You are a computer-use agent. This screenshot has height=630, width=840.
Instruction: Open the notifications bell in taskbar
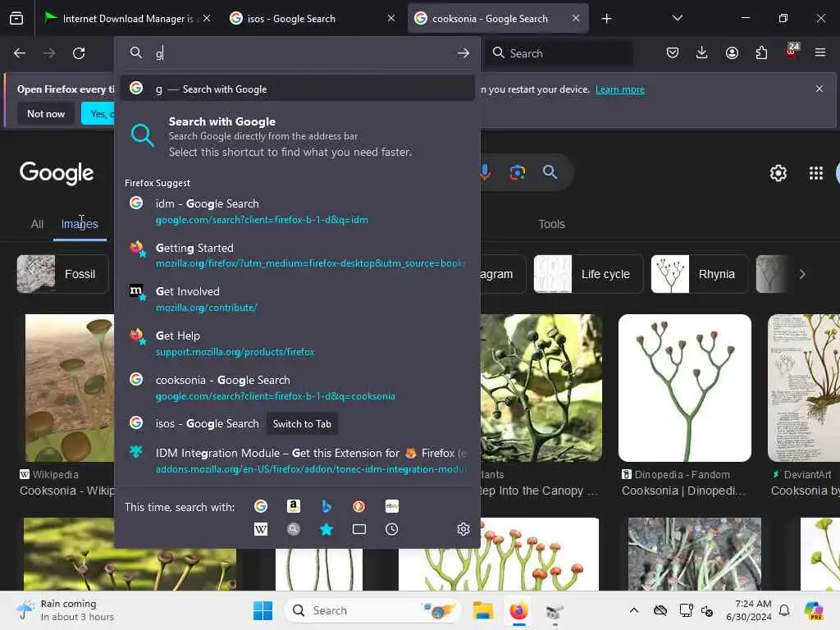[x=784, y=610]
